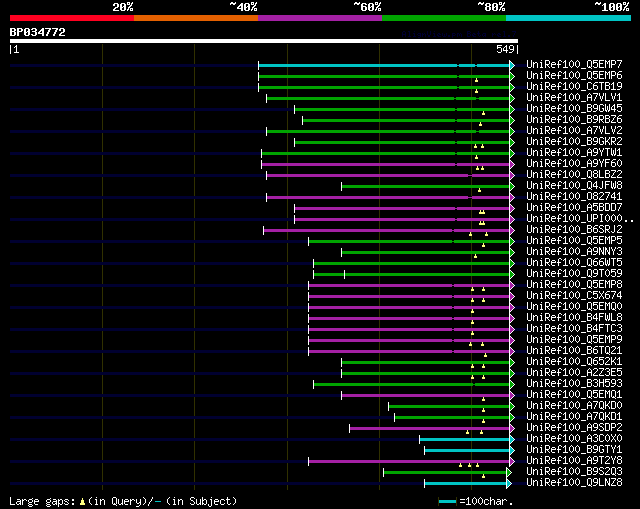Click the purple ~60% identity legend segment
Screen dimensions: 640x509
(x=320, y=18)
